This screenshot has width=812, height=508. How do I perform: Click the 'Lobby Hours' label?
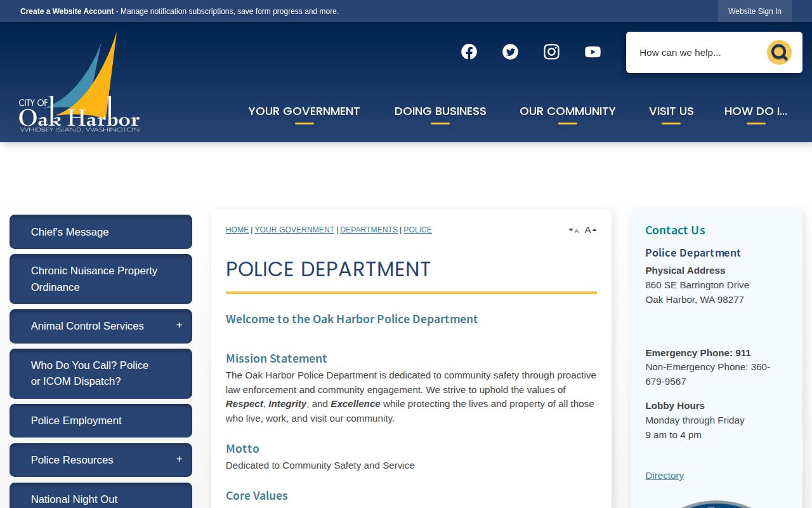point(675,406)
